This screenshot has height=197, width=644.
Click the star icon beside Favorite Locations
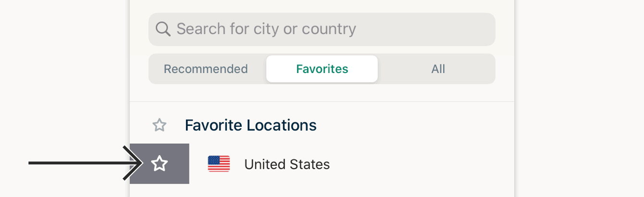click(159, 125)
